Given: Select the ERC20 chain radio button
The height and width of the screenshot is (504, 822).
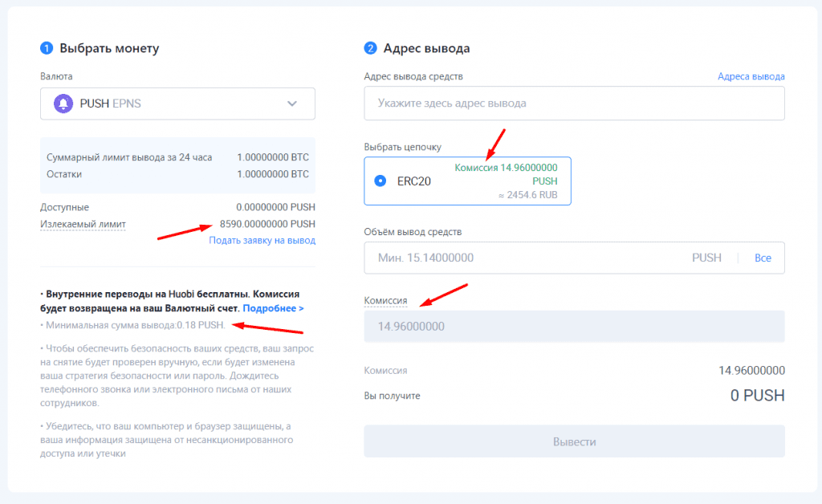Looking at the screenshot, I should click(380, 181).
